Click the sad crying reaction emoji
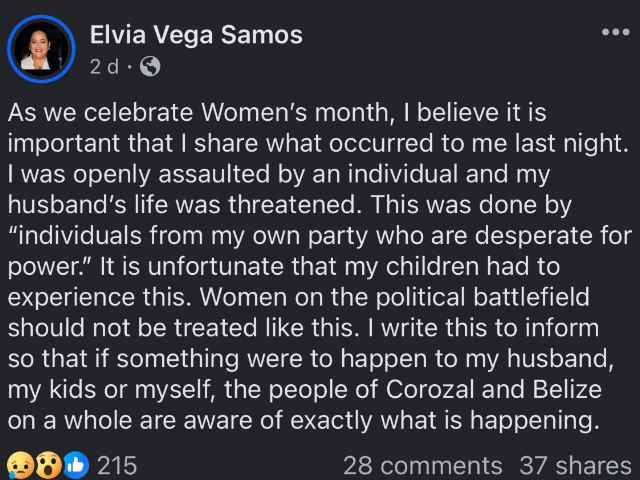The image size is (640, 480). click(x=19, y=465)
